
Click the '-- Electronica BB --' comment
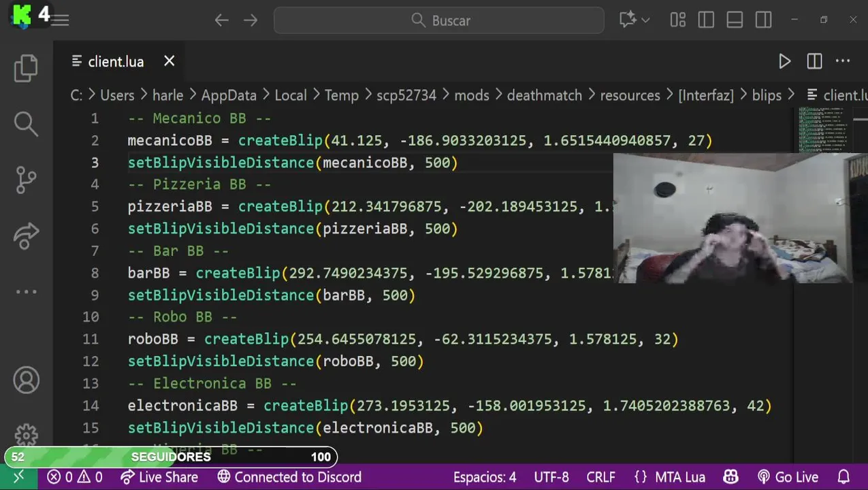point(212,383)
